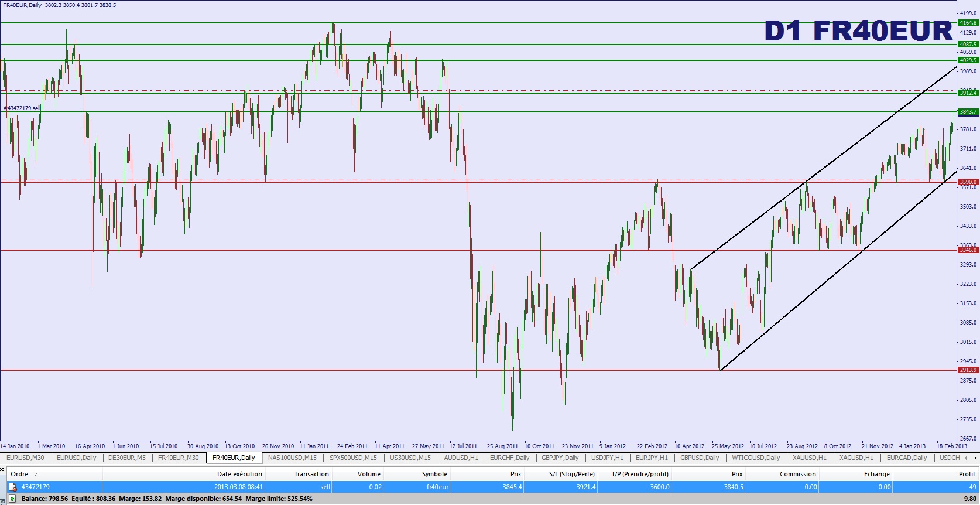Select the NAS100USD,M15 chart tab
This screenshot has width=980, height=505.
click(x=292, y=458)
